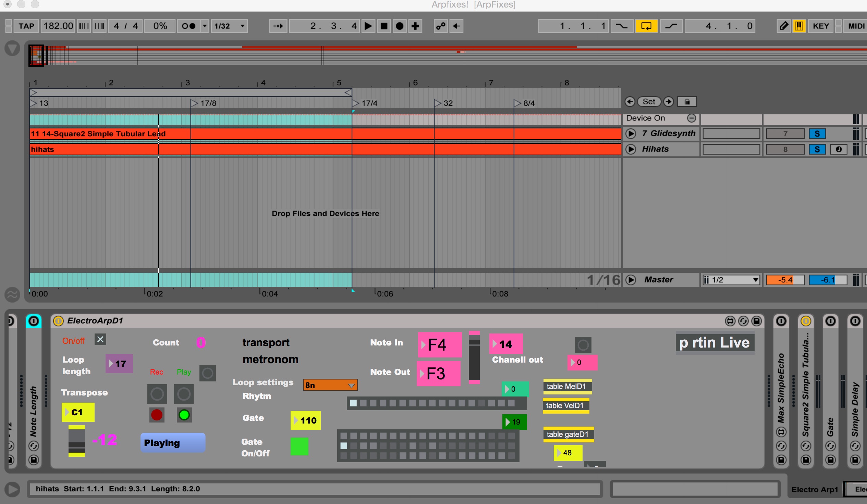The width and height of the screenshot is (867, 504).
Task: Toggle Automation Arm icon
Action: pos(440,26)
